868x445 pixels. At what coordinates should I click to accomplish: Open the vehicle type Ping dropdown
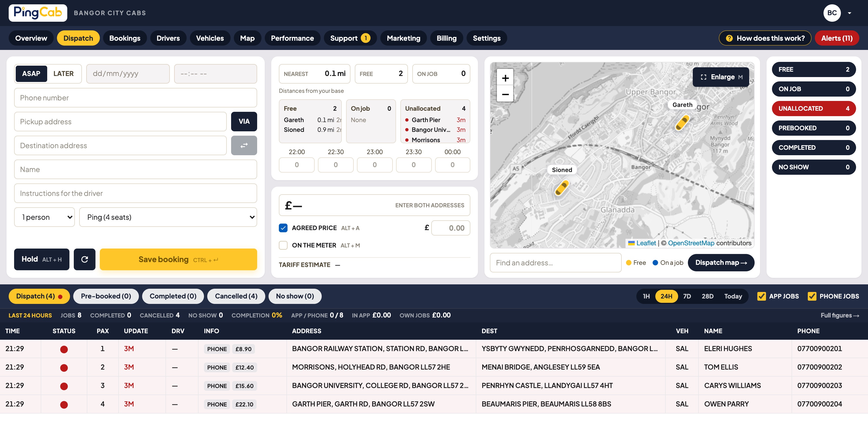click(x=168, y=217)
